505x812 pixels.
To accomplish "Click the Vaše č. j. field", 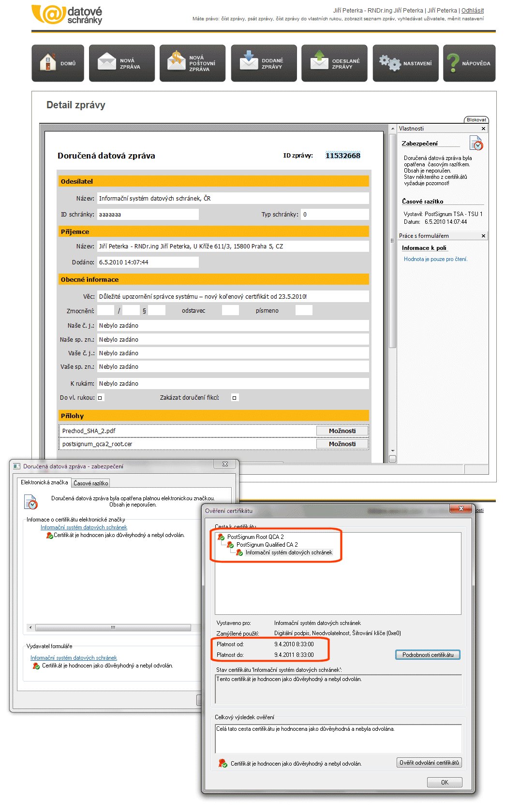I will [233, 353].
